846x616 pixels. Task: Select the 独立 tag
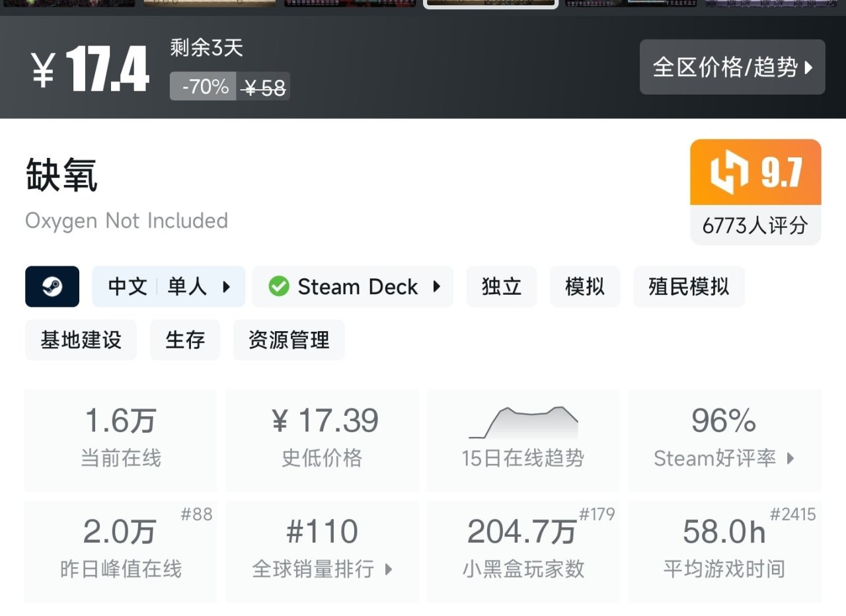502,286
